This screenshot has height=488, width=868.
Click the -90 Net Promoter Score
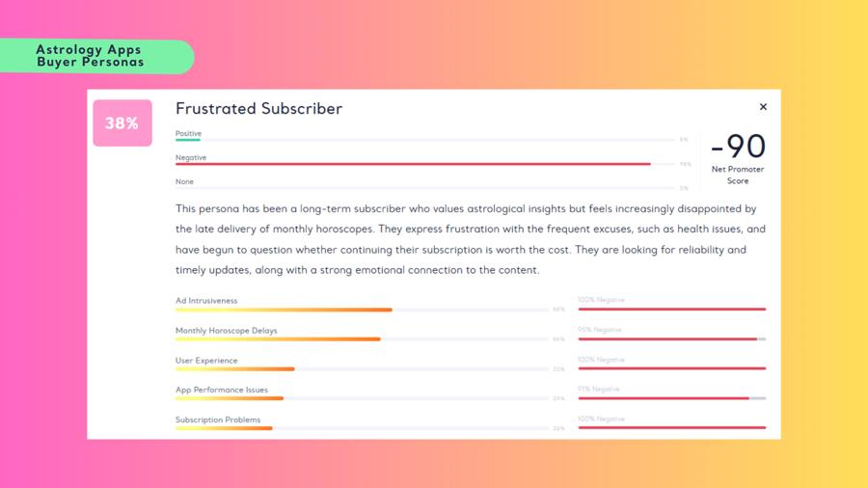pos(738,148)
